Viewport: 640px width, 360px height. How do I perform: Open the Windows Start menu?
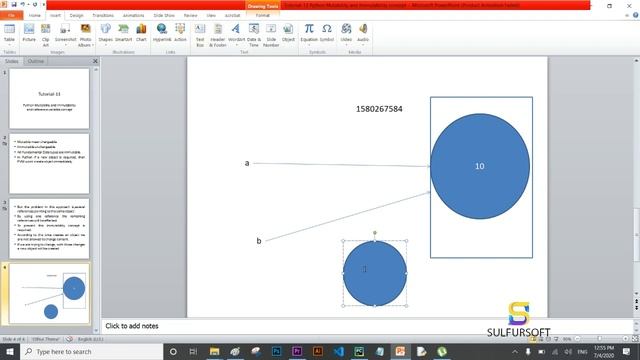10,351
